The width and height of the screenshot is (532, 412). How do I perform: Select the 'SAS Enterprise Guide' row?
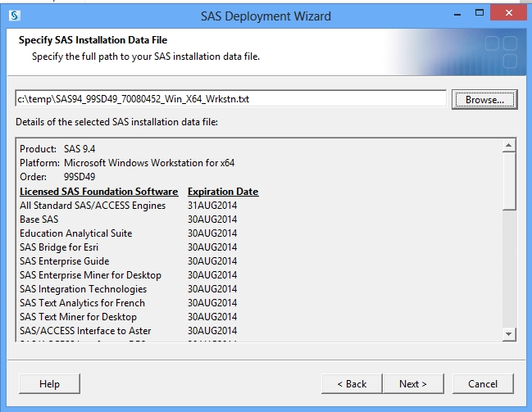[128, 261]
